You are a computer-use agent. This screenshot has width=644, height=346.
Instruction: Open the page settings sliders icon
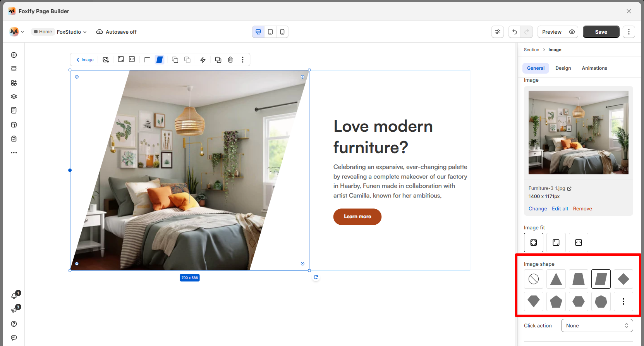[x=498, y=32]
